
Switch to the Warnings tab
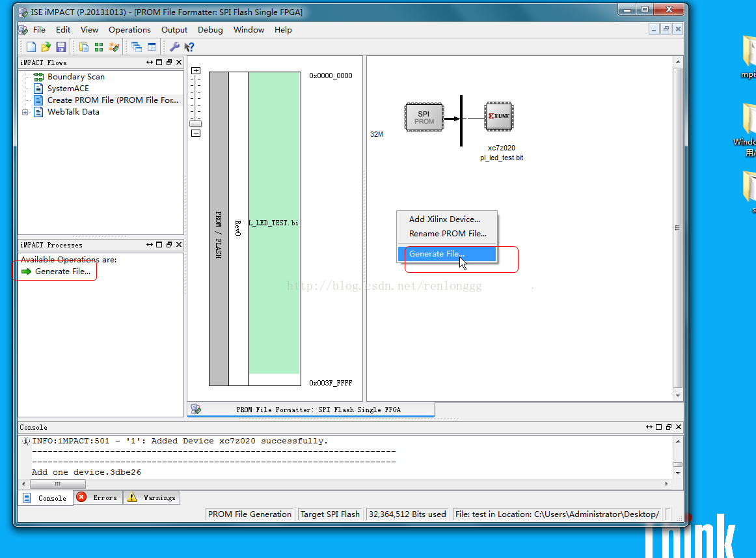(152, 497)
